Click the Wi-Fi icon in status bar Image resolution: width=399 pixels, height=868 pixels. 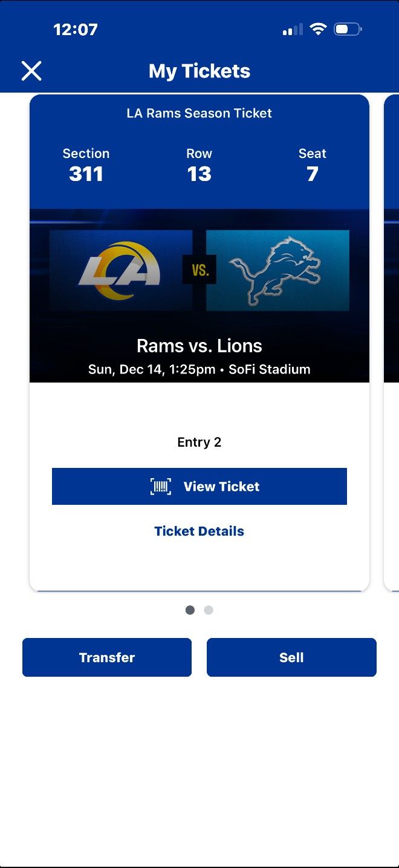click(x=319, y=28)
